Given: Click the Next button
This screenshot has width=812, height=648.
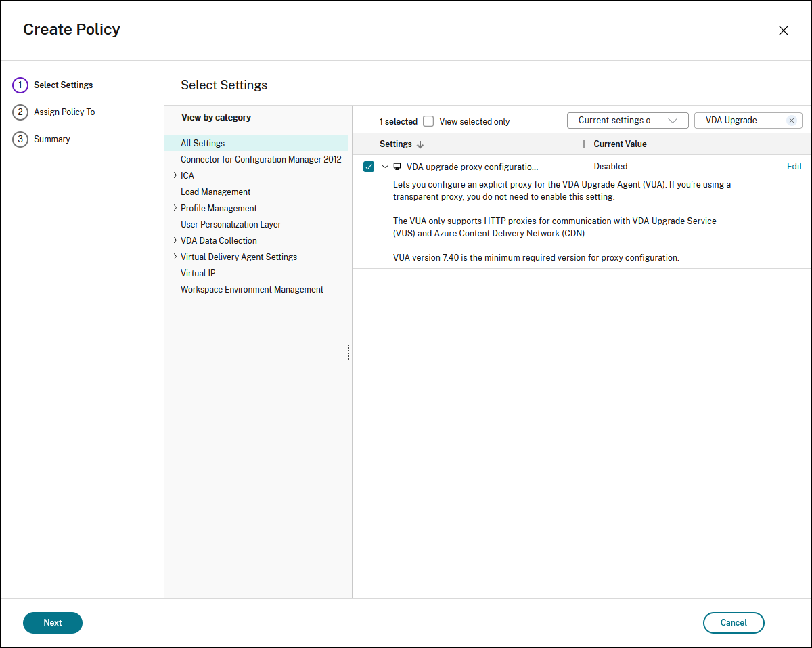Looking at the screenshot, I should pyautogui.click(x=53, y=623).
